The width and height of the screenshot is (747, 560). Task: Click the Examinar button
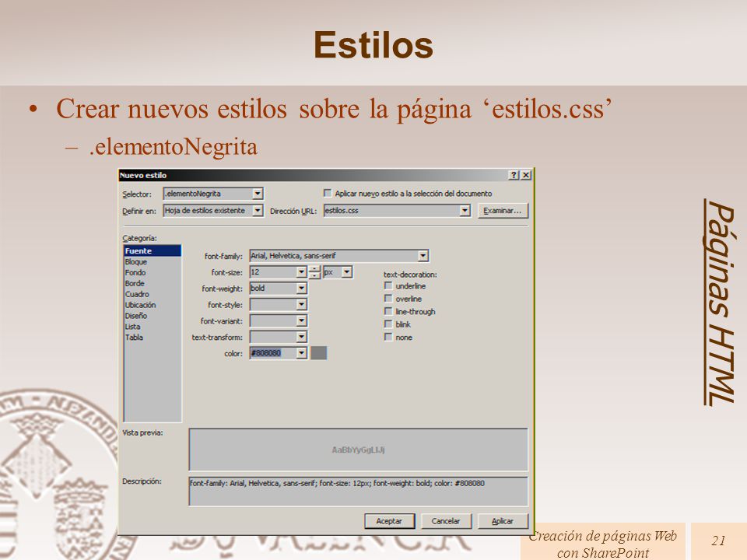pos(503,211)
